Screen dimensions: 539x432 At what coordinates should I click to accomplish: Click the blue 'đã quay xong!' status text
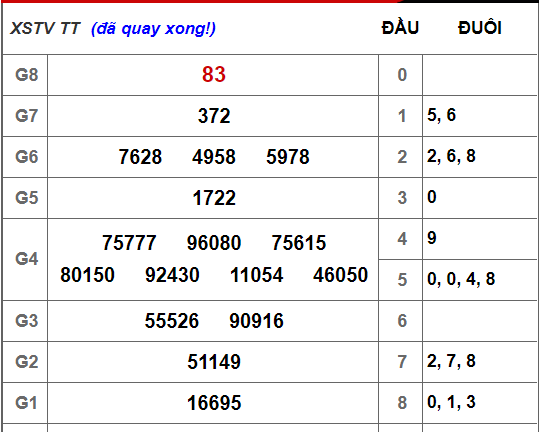click(153, 29)
